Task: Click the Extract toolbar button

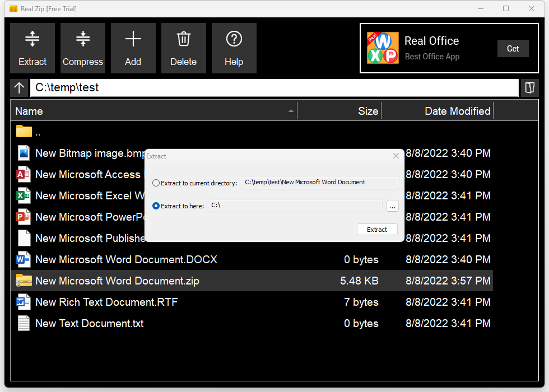Action: (x=32, y=48)
